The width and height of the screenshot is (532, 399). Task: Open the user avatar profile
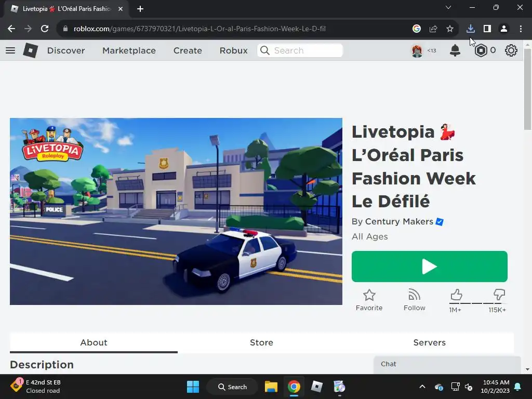point(417,50)
